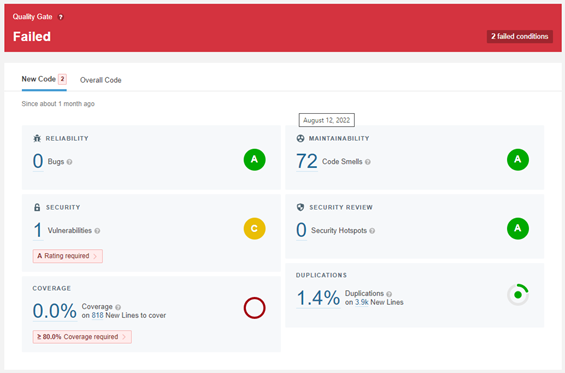Open the 0.0% coverage value link

coord(55,311)
